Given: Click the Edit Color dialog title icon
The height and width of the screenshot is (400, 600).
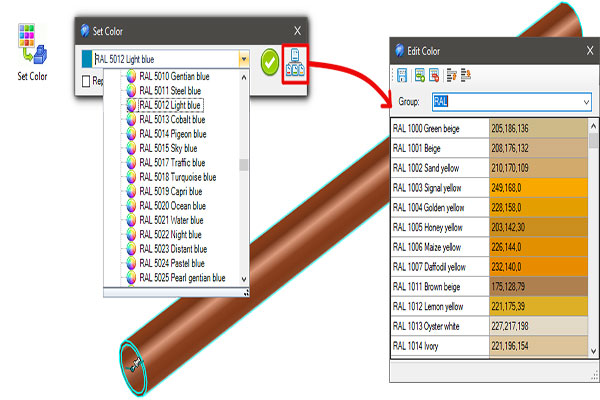Looking at the screenshot, I should 399,50.
